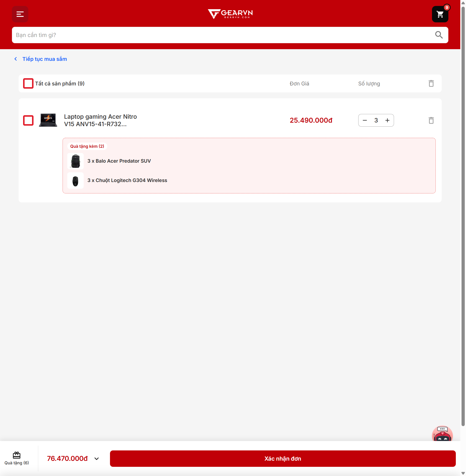This screenshot has height=476, width=466.
Task: Open the hamburger menu button
Action: 20,14
